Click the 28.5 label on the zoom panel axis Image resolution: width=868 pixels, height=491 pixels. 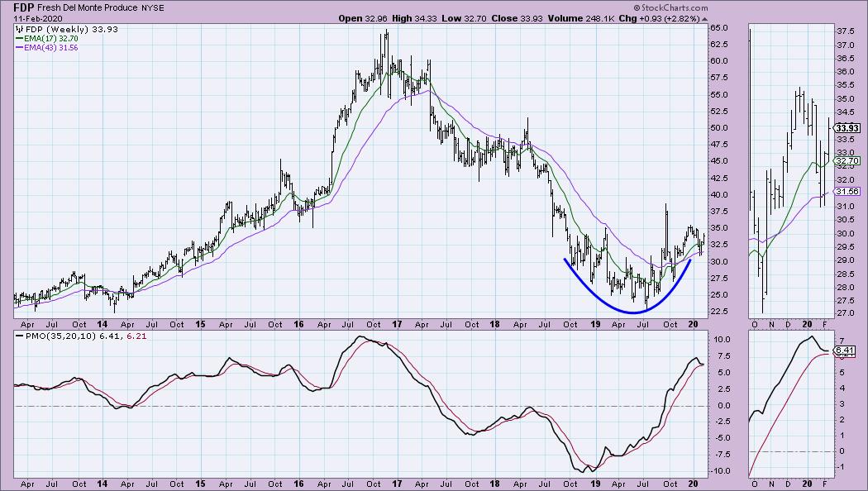(844, 274)
